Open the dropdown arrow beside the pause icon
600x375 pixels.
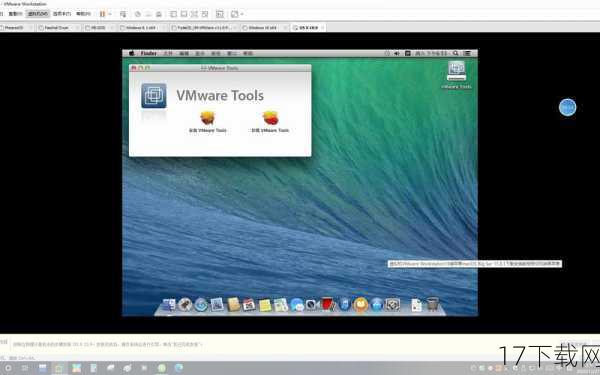(110, 14)
